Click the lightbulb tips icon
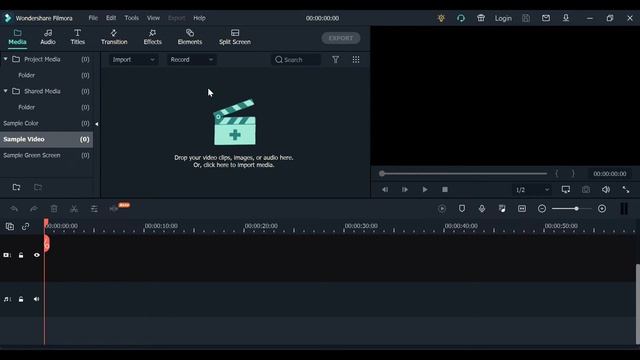The height and width of the screenshot is (360, 640). point(441,18)
